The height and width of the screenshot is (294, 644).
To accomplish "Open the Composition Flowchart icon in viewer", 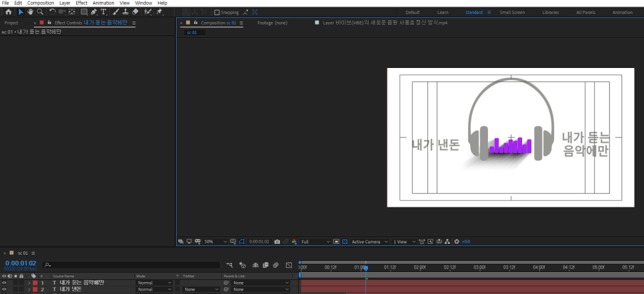I will 448,242.
